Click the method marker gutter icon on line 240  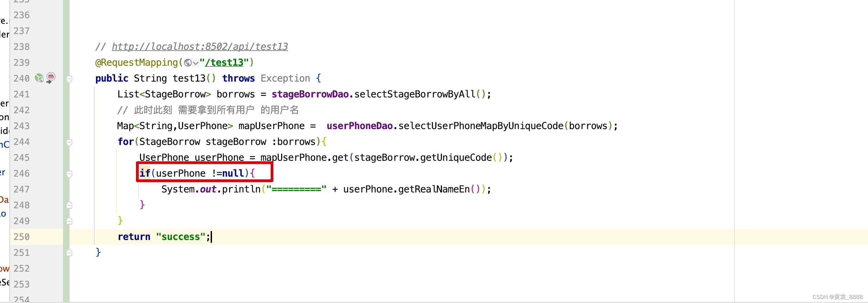(x=51, y=77)
